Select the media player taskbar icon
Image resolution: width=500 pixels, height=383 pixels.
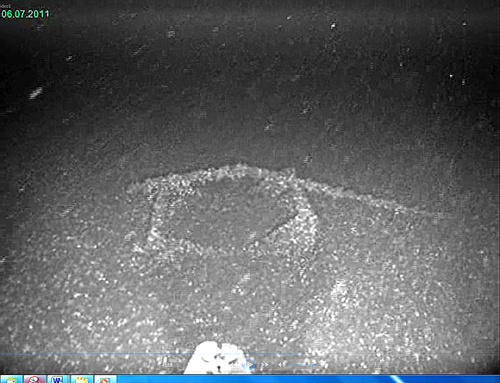106,379
